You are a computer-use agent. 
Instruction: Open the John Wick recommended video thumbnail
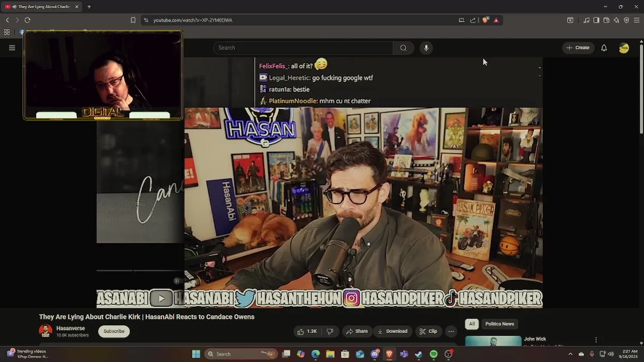[x=493, y=341]
